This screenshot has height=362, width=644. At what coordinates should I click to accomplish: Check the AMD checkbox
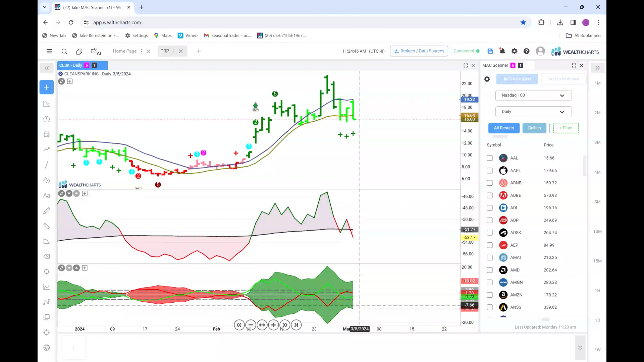coord(490,270)
